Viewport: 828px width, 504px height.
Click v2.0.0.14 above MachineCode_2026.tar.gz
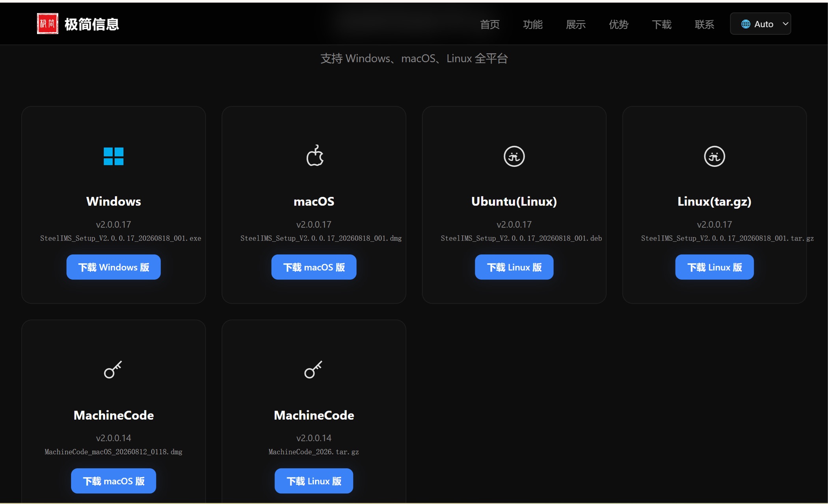(x=314, y=438)
